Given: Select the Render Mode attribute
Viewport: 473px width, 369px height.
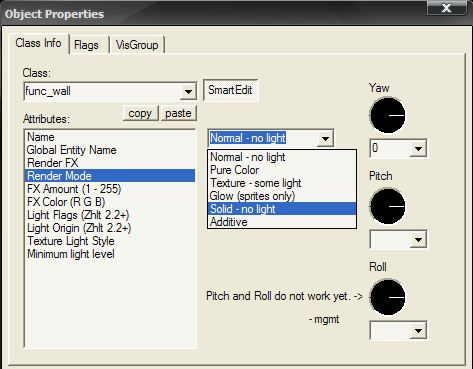Looking at the screenshot, I should pyautogui.click(x=110, y=176).
